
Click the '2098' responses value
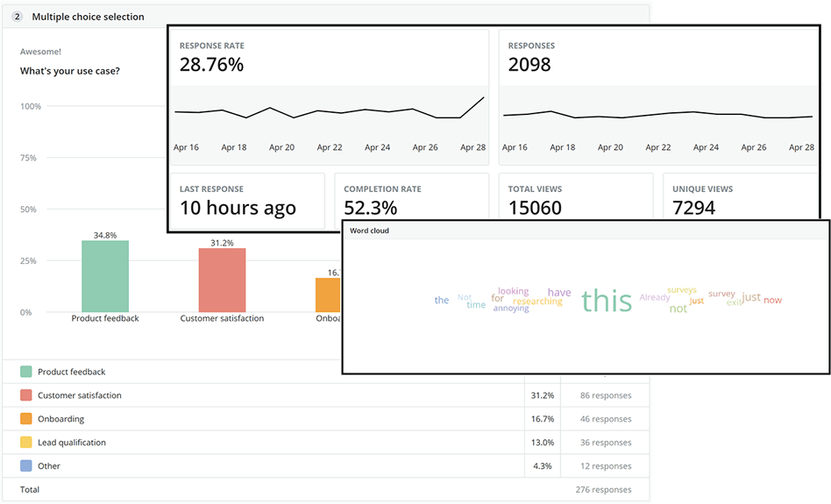tap(529, 65)
